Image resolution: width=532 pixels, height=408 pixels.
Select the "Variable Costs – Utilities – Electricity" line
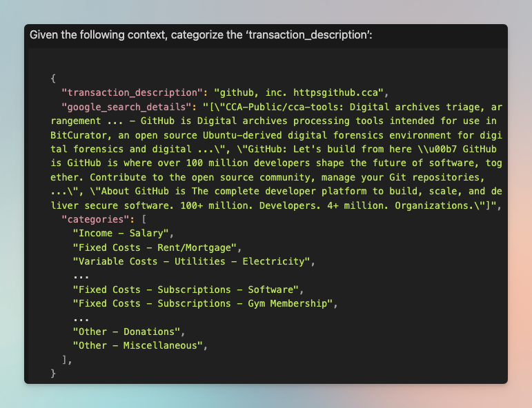194,261
